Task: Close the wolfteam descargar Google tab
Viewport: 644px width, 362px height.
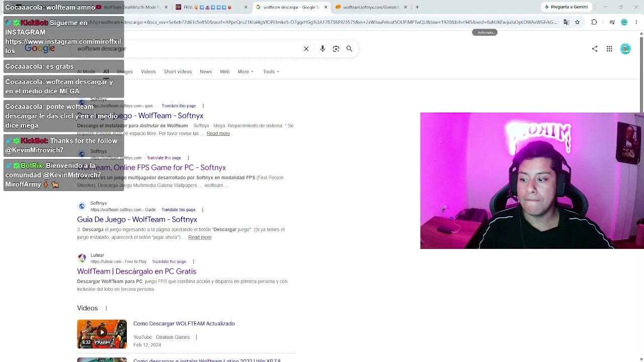Action: pos(326,7)
